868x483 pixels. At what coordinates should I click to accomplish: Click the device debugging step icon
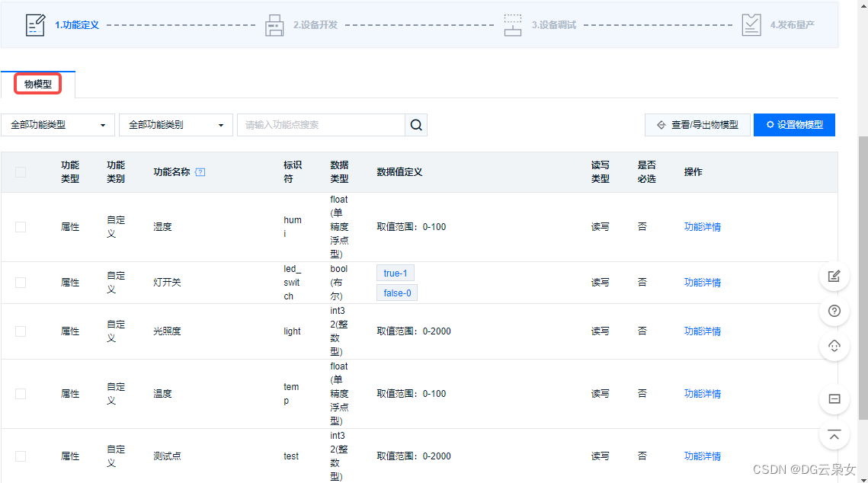coord(513,25)
